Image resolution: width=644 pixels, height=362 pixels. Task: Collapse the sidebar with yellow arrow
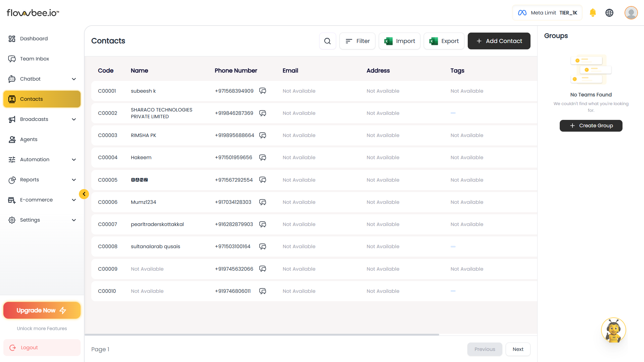84,194
